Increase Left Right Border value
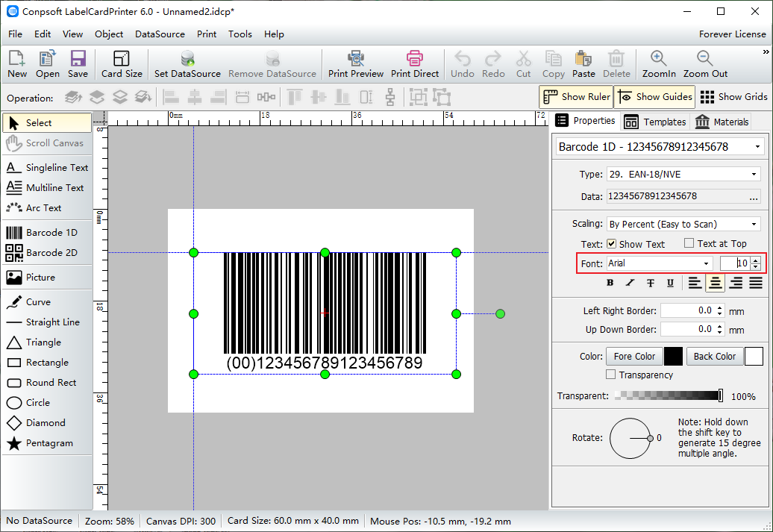Image resolution: width=773 pixels, height=532 pixels. (720, 307)
